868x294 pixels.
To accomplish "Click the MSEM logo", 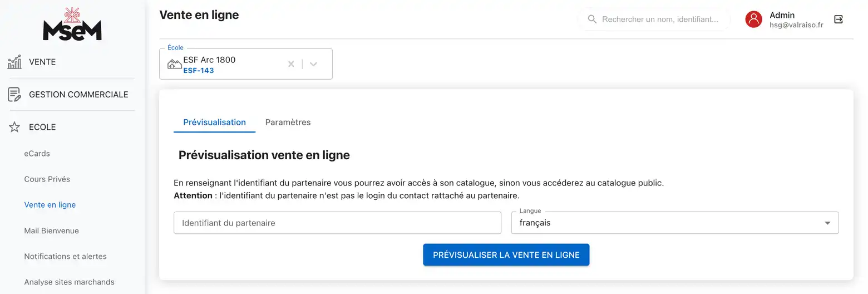I will tap(72, 24).
